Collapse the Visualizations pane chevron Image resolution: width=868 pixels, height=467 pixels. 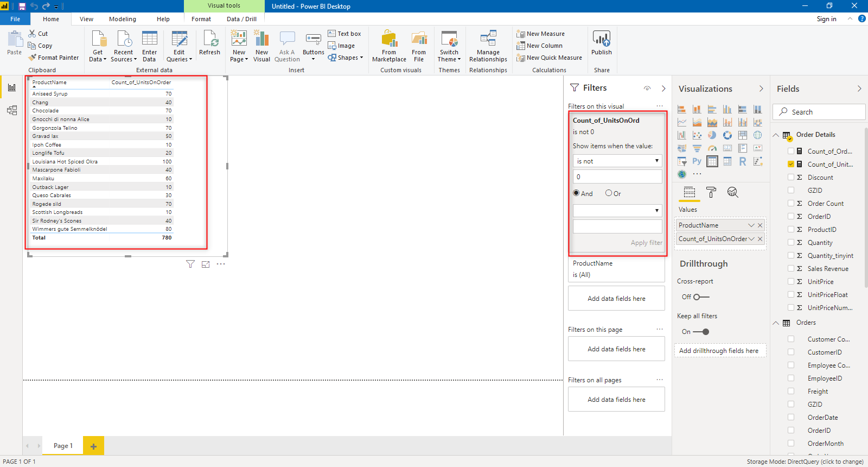click(761, 89)
